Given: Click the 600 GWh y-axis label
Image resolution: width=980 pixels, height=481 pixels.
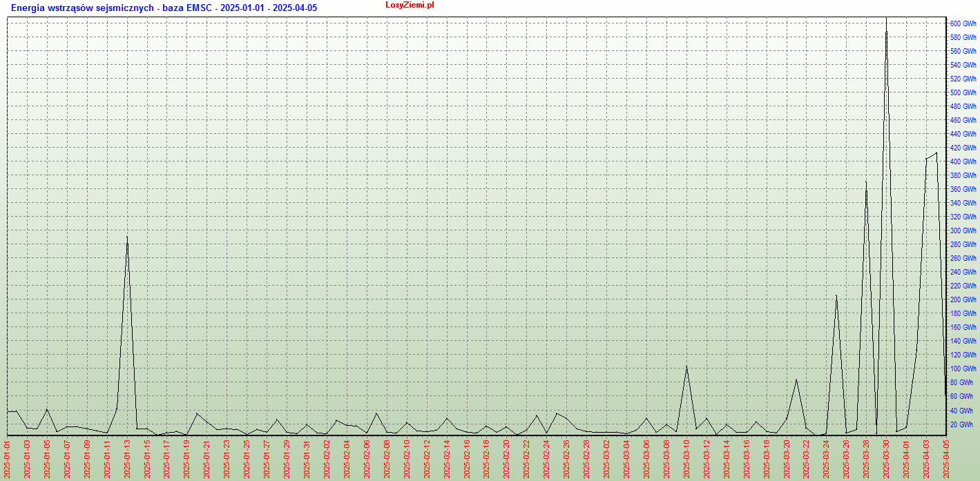Looking at the screenshot, I should click(x=963, y=23).
